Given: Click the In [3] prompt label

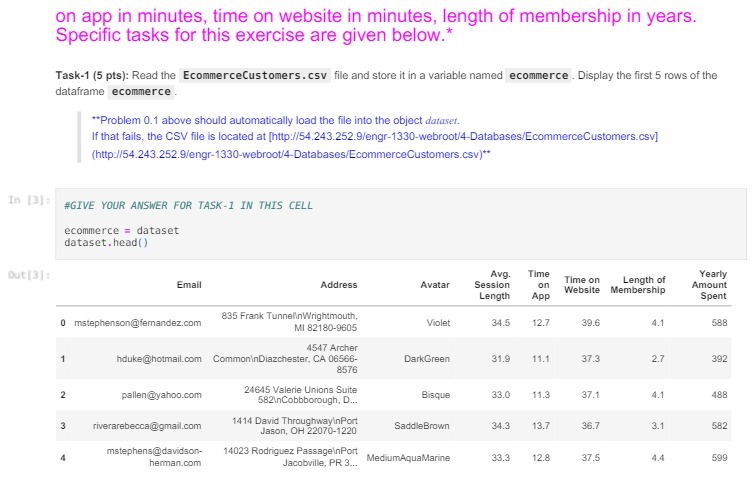Looking at the screenshot, I should point(29,200).
